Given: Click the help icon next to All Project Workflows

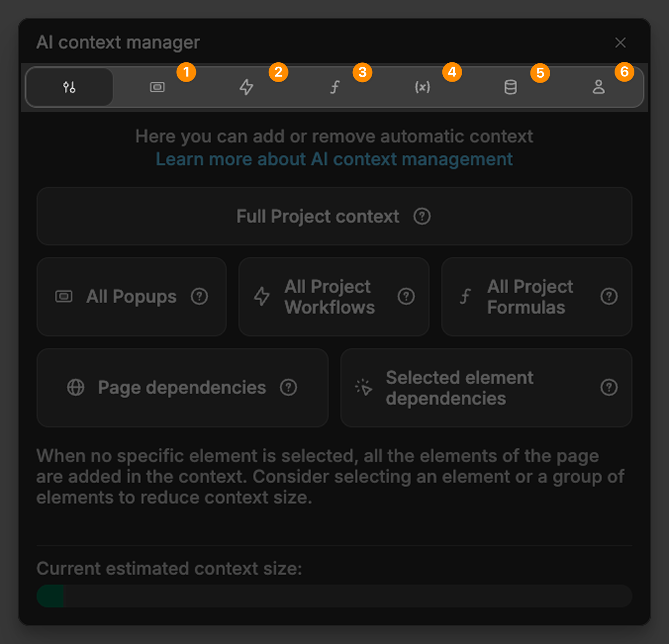Looking at the screenshot, I should (406, 297).
